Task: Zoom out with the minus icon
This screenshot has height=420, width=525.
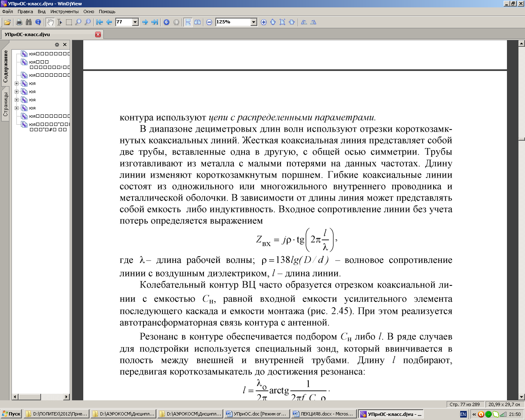Action: [209, 22]
